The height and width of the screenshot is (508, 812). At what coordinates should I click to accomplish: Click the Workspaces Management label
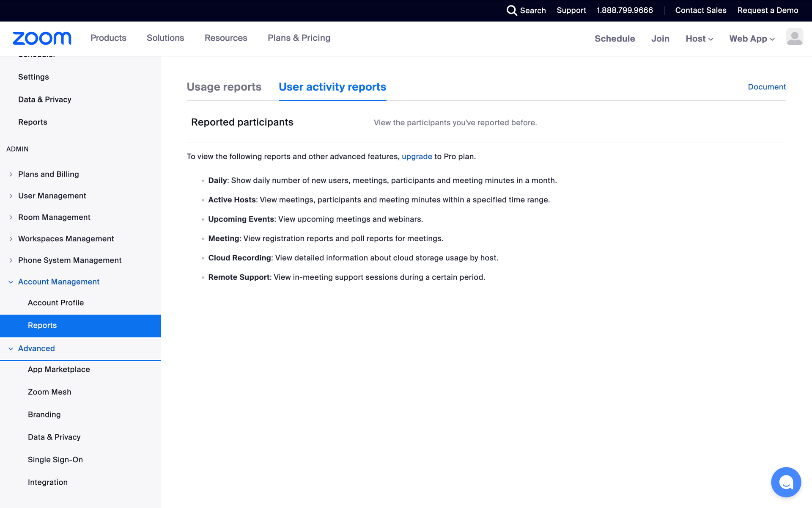tap(66, 239)
